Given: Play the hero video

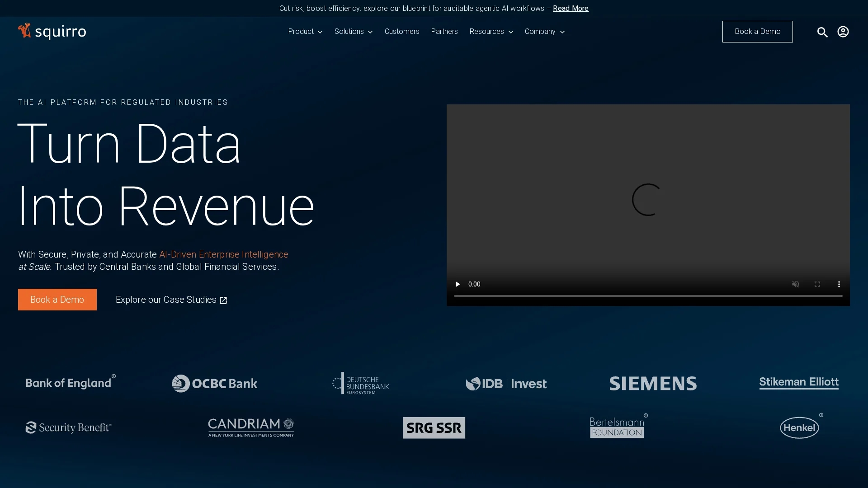Looking at the screenshot, I should pyautogui.click(x=458, y=284).
